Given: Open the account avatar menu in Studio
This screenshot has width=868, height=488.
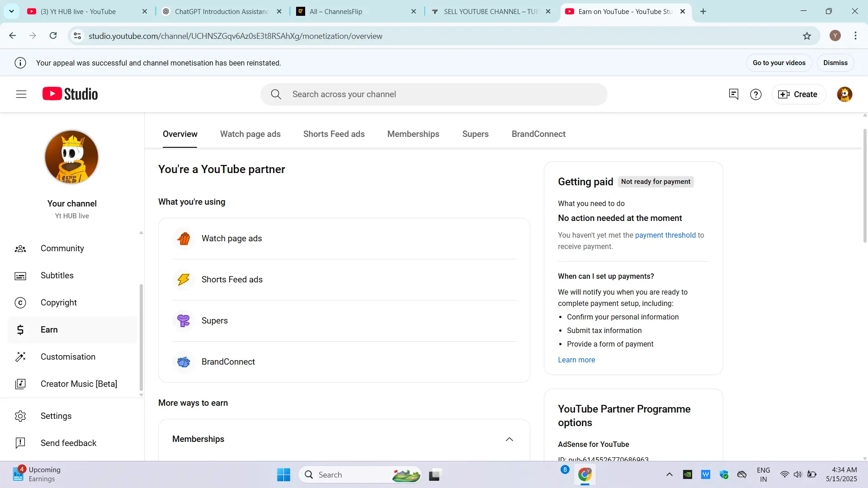Looking at the screenshot, I should click(844, 94).
